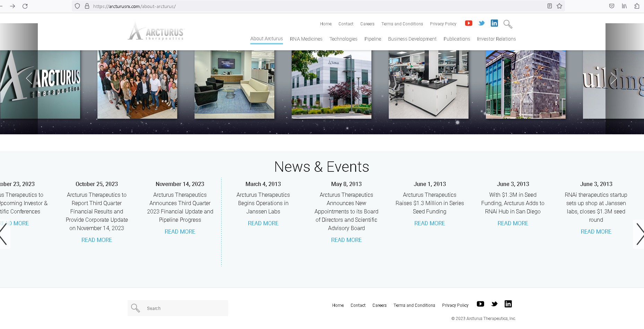644x329 pixels.
Task: Click Contact link in footer
Action: pos(358,305)
